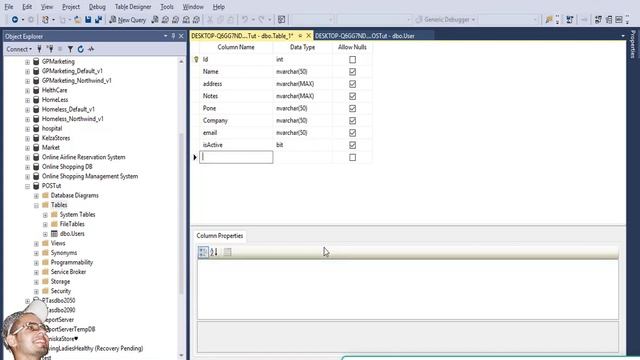Click the DMX Query icon
Image resolution: width=640 pixels, height=360 pixels.
176,20
